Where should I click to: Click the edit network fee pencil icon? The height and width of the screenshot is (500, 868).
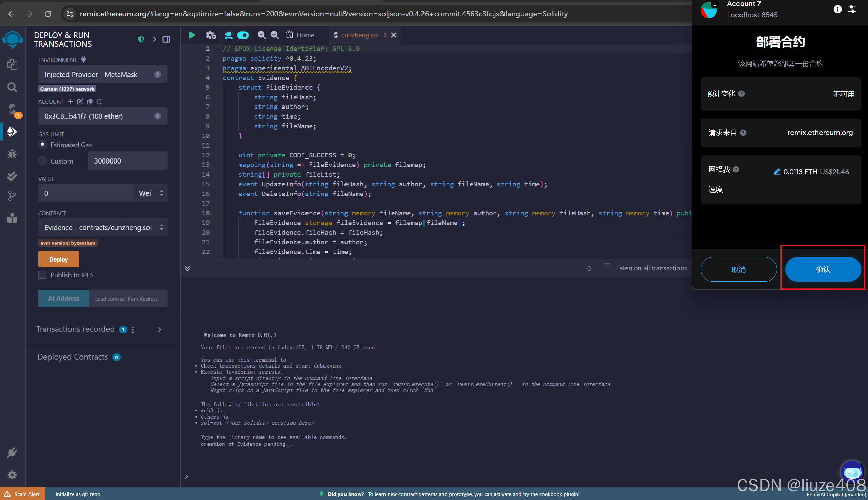(x=777, y=172)
